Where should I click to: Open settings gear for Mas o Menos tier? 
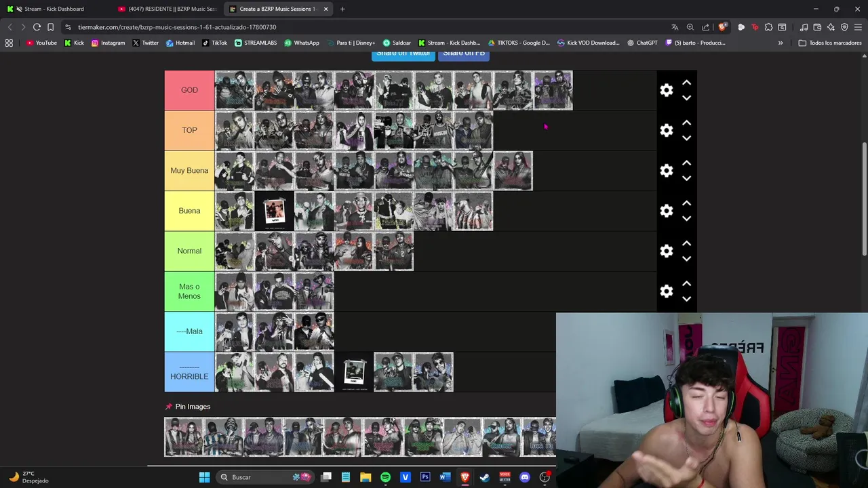(x=667, y=291)
